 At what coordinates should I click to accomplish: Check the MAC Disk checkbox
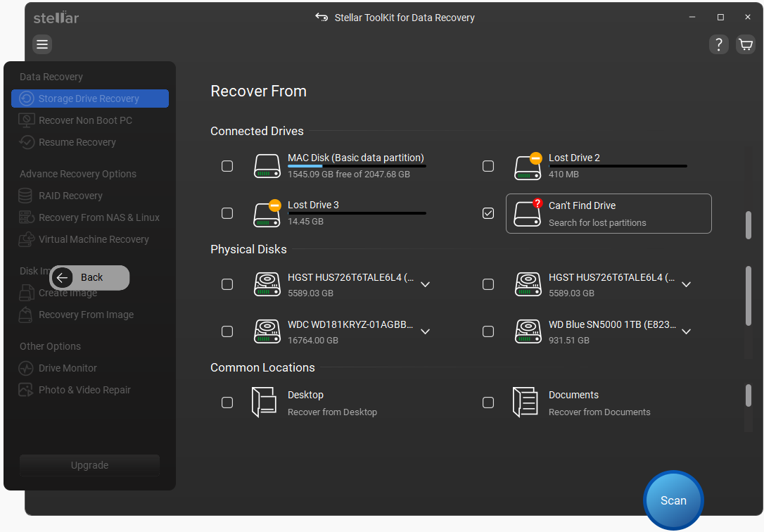click(x=227, y=166)
